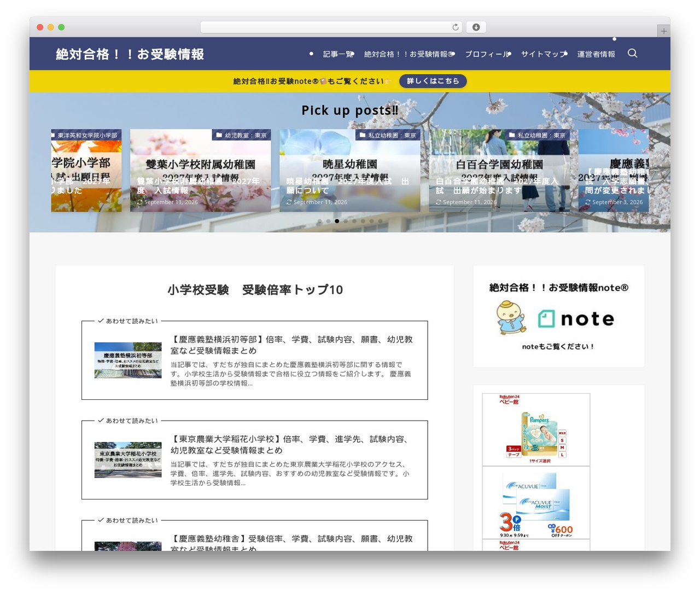The width and height of the screenshot is (700, 593).
Task: Open the 運営者情報 menu item
Action: [596, 54]
